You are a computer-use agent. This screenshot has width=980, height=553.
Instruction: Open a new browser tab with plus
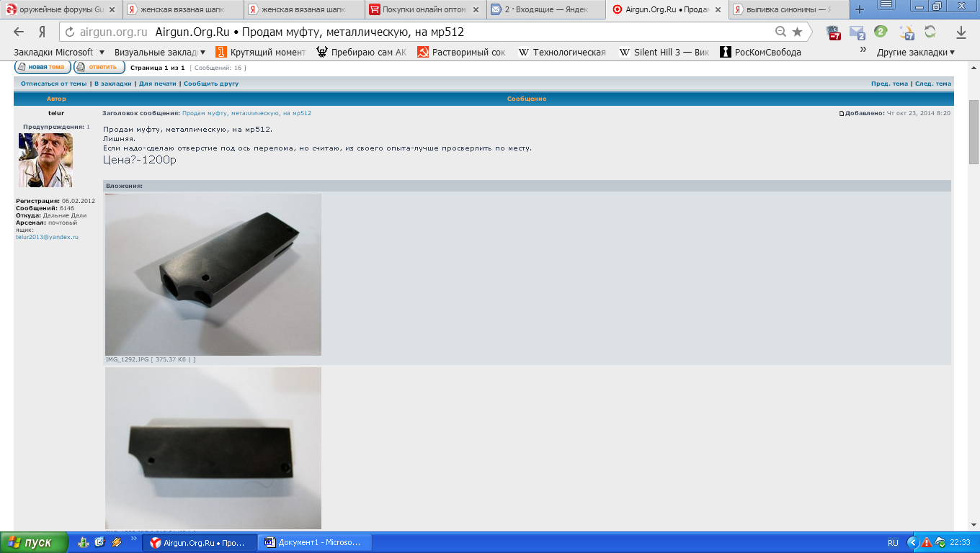pos(859,9)
